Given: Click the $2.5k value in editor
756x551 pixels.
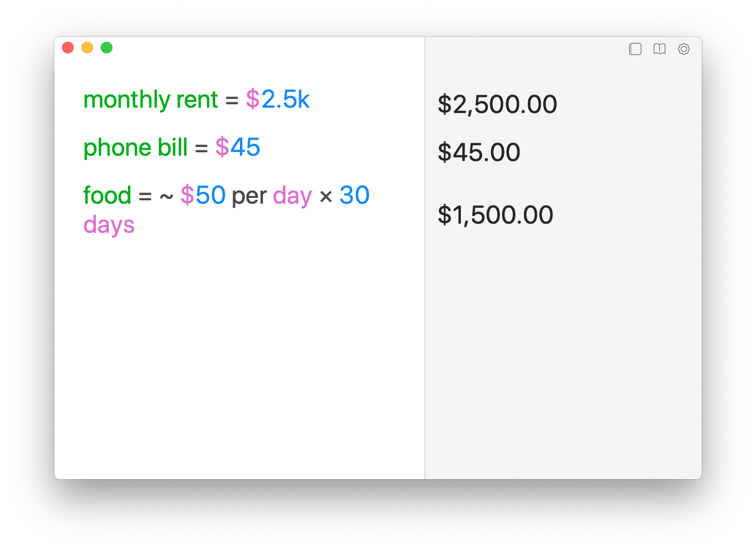Looking at the screenshot, I should tap(278, 100).
